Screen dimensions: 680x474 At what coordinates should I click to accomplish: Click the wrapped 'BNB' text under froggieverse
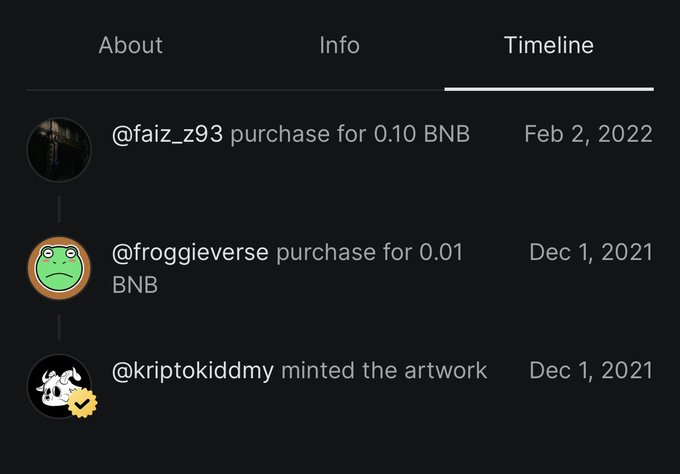pyautogui.click(x=135, y=285)
